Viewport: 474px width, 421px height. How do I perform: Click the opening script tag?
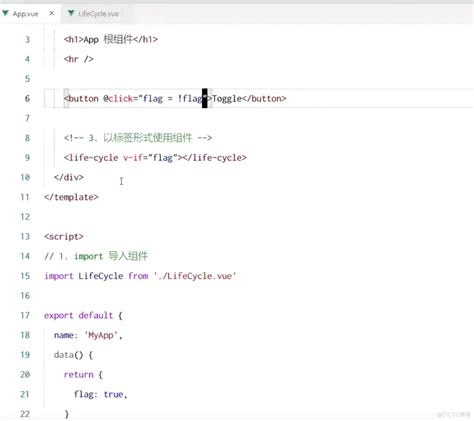(x=64, y=237)
